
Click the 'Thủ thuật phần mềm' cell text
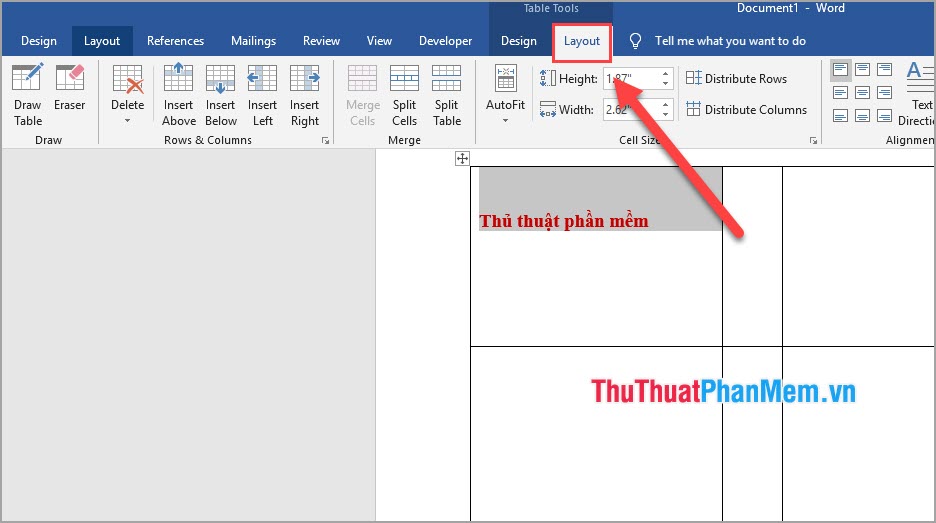564,221
